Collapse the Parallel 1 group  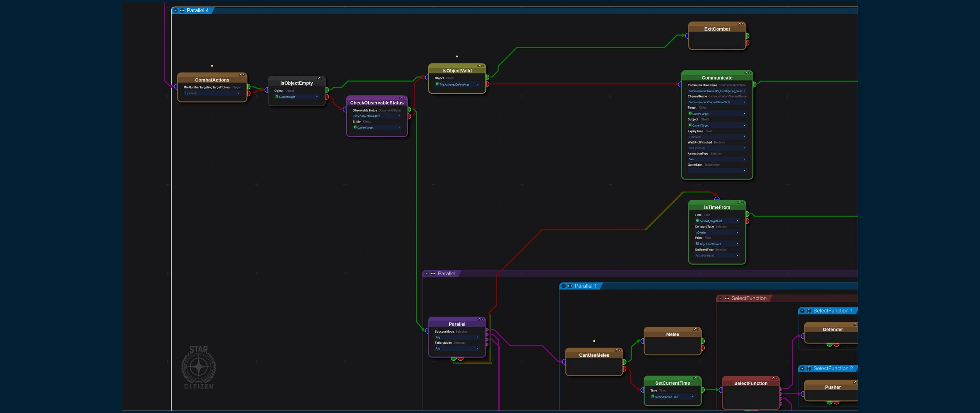click(x=563, y=286)
